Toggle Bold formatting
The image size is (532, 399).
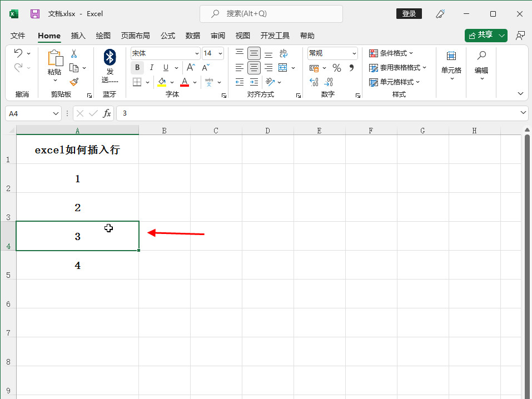coord(137,67)
